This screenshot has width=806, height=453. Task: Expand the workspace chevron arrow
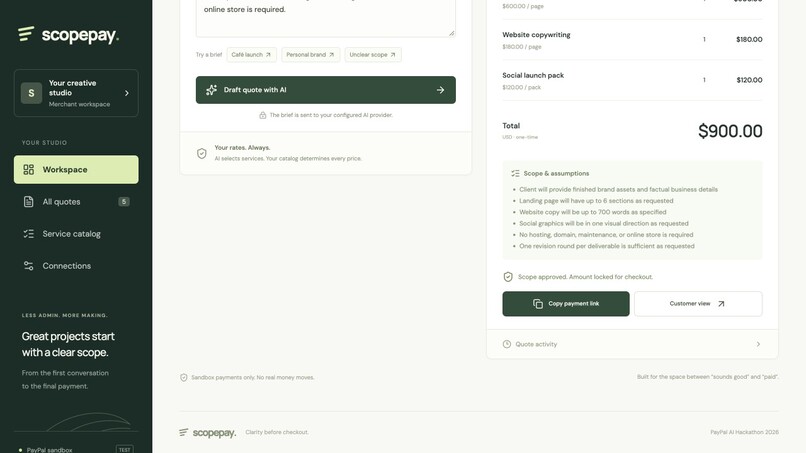click(x=127, y=93)
